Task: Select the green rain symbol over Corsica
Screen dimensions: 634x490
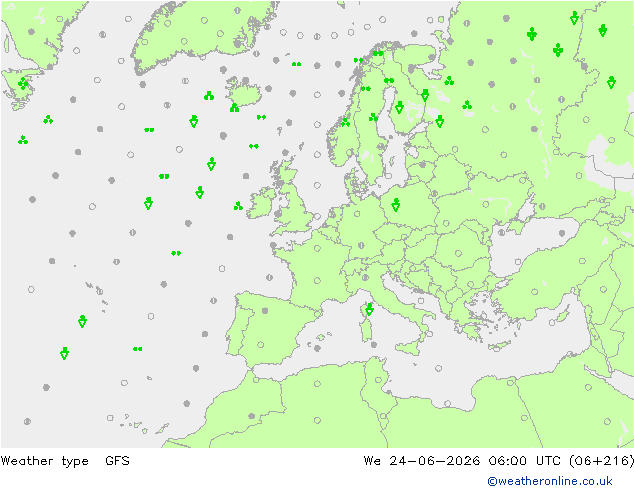Action: 369,310
